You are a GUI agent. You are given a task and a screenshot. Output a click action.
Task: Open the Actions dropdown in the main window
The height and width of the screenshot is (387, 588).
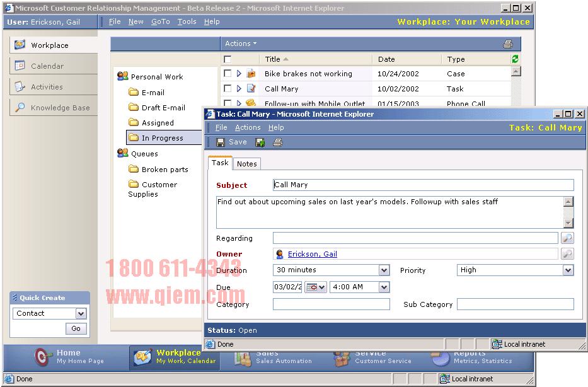[x=241, y=43]
